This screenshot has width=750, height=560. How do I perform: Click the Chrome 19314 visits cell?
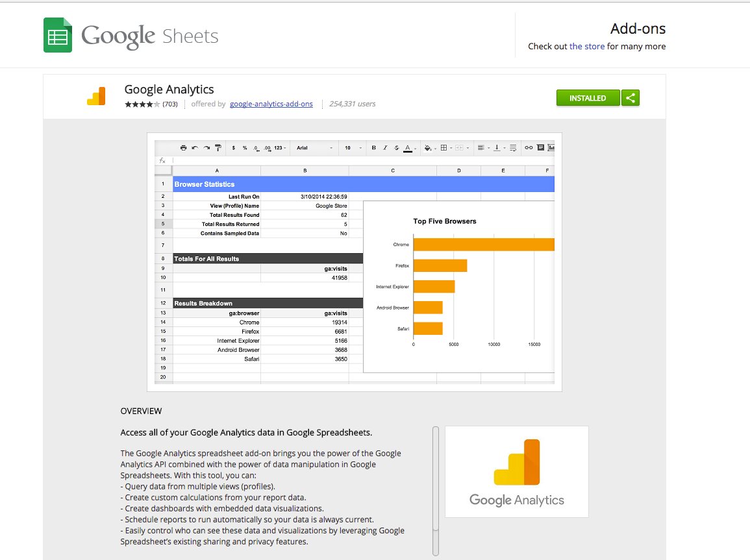click(305, 323)
